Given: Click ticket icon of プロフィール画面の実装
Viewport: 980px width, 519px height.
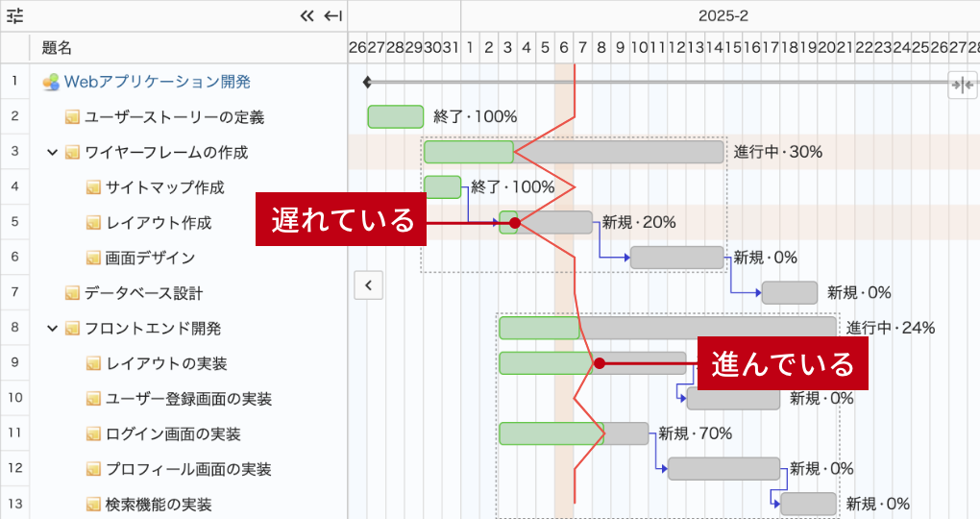Looking at the screenshot, I should (x=93, y=469).
